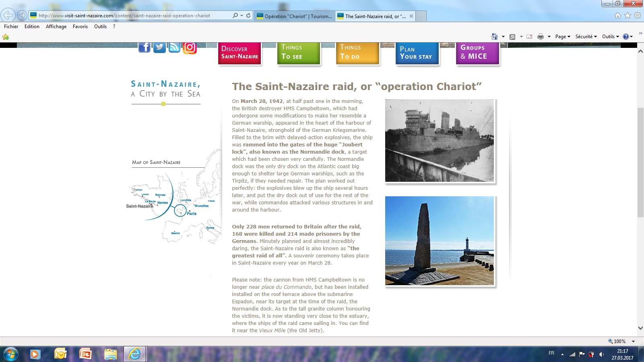Click the add to favorites bar star icon

point(6,37)
